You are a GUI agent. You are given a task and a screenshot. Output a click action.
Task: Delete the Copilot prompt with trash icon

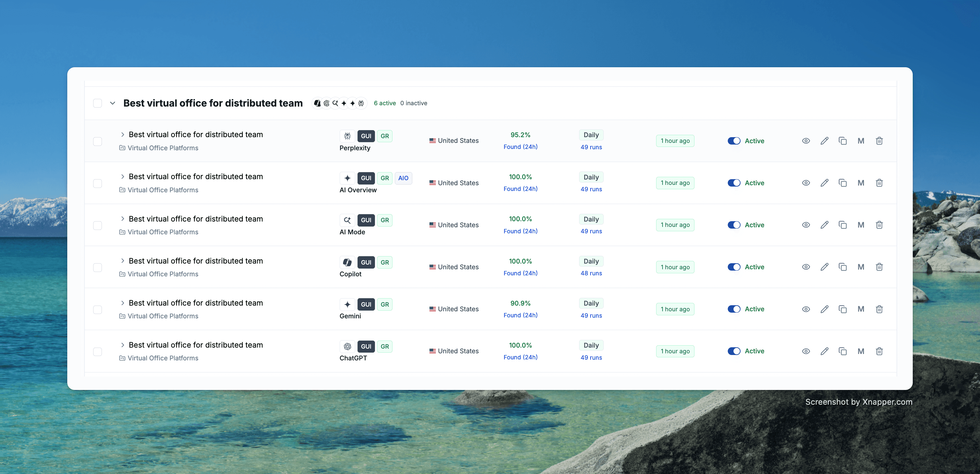coord(879,267)
